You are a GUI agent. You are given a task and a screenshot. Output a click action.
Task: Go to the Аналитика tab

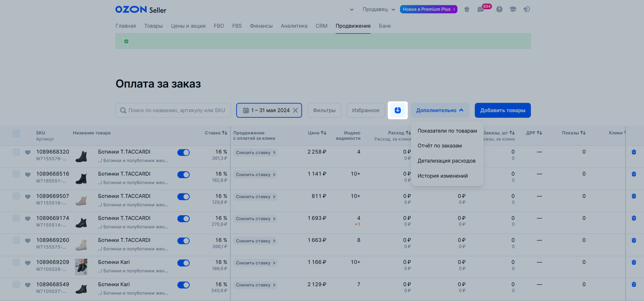pyautogui.click(x=294, y=26)
